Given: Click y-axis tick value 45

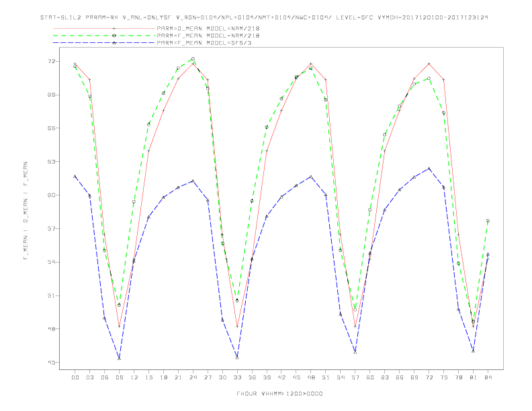Looking at the screenshot, I should pyautogui.click(x=51, y=363).
